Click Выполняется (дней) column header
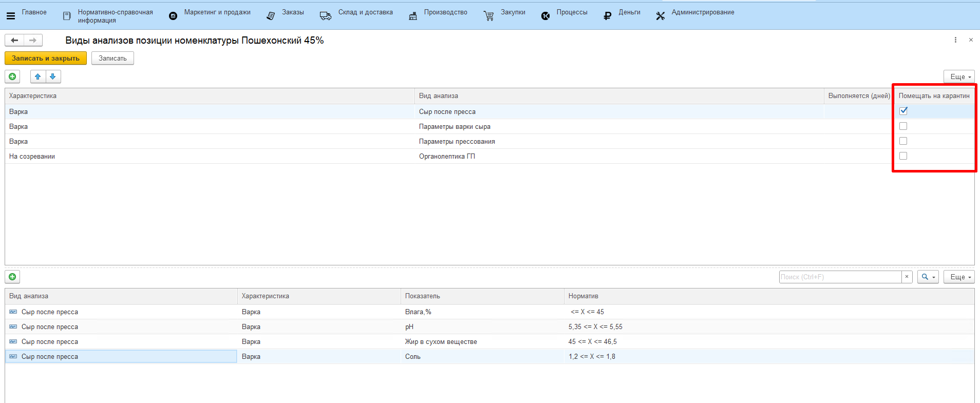Image resolution: width=980 pixels, height=403 pixels. pyautogui.click(x=859, y=96)
